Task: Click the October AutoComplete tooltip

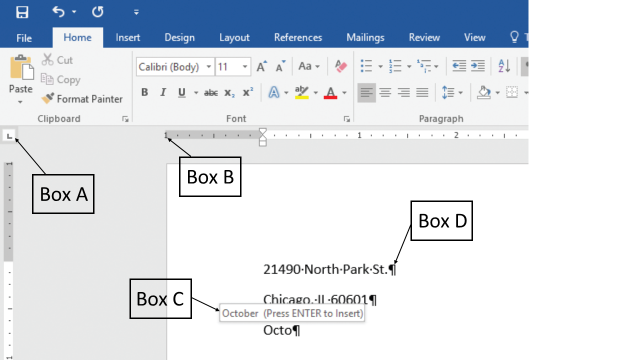Action: 292,313
